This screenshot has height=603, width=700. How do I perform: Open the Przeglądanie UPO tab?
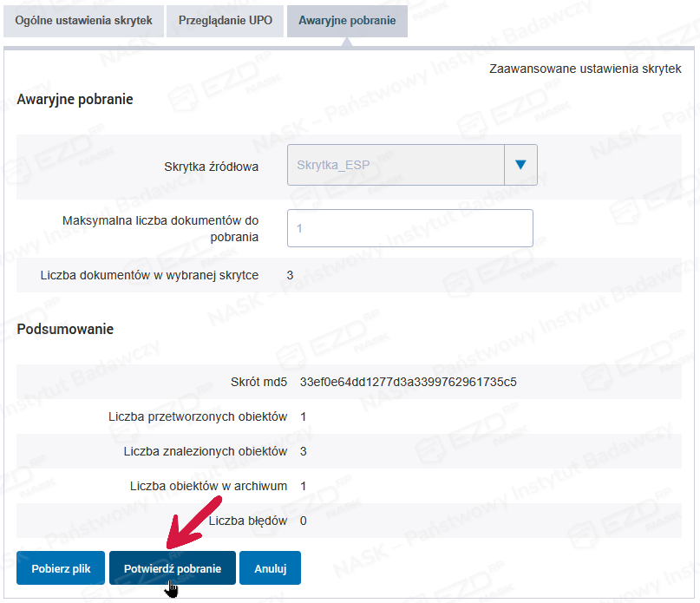click(226, 21)
